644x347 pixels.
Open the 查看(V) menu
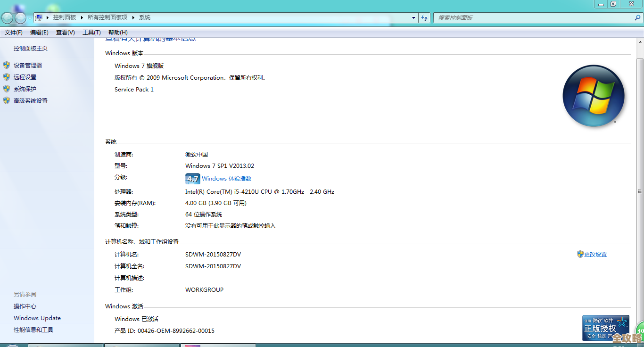[65, 33]
